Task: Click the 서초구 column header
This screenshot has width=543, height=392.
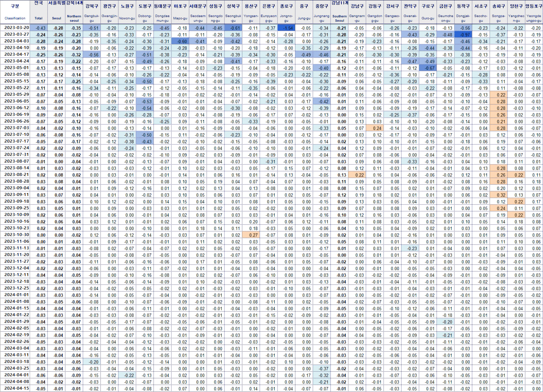Action: (x=481, y=6)
